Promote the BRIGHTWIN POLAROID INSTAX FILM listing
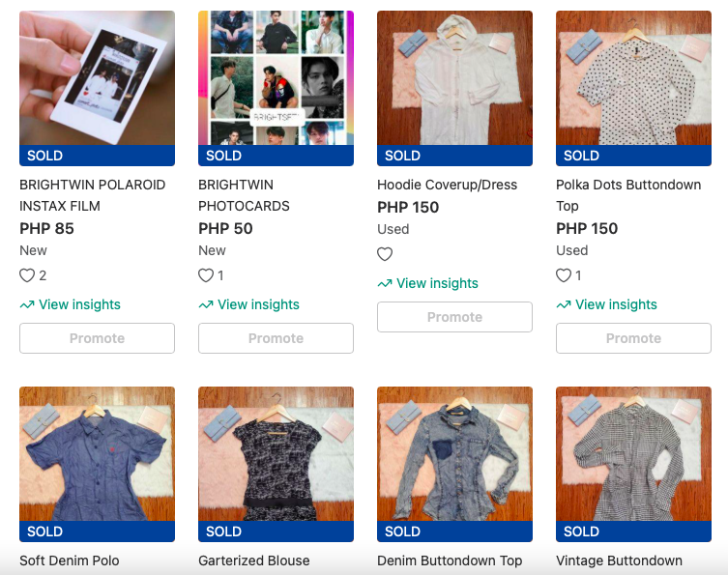Viewport: 728px width, 575px height. (x=97, y=338)
